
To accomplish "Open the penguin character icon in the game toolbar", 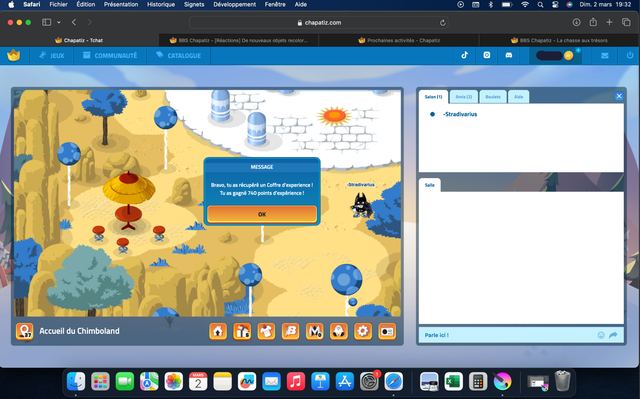I will [x=339, y=331].
